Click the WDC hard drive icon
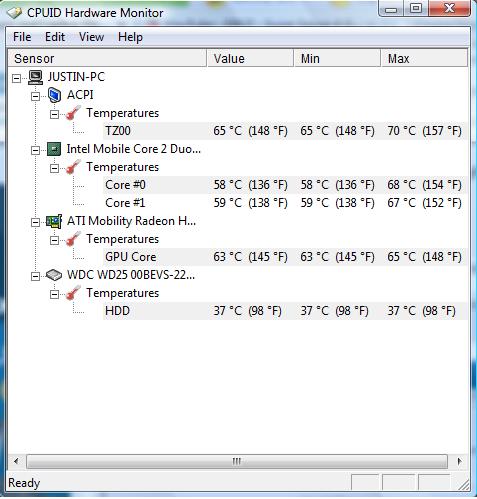 (x=54, y=275)
